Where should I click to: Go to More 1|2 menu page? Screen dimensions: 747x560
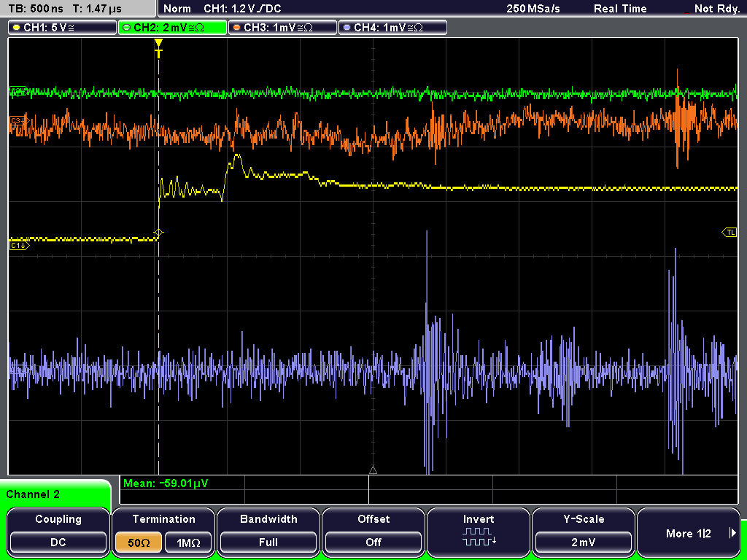click(689, 531)
